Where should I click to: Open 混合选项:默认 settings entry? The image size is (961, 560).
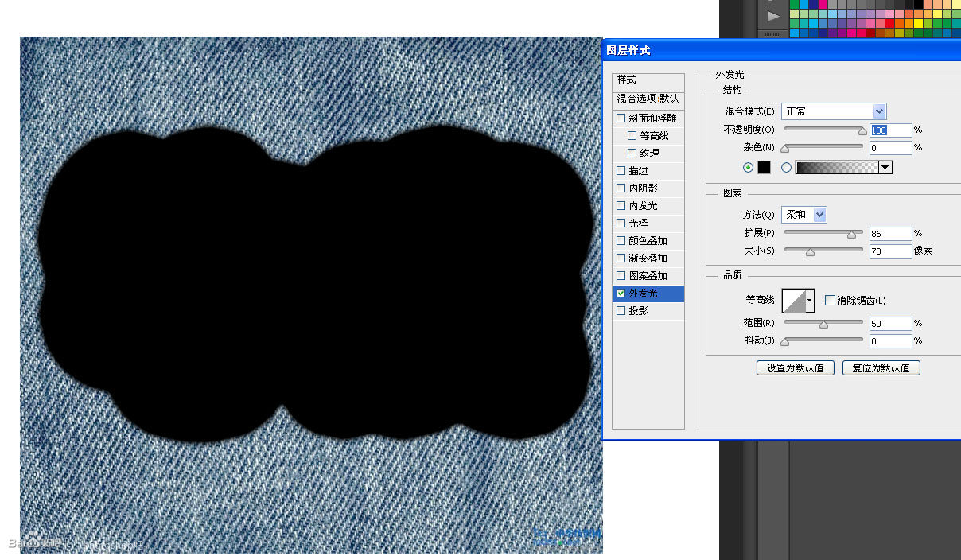pos(648,99)
